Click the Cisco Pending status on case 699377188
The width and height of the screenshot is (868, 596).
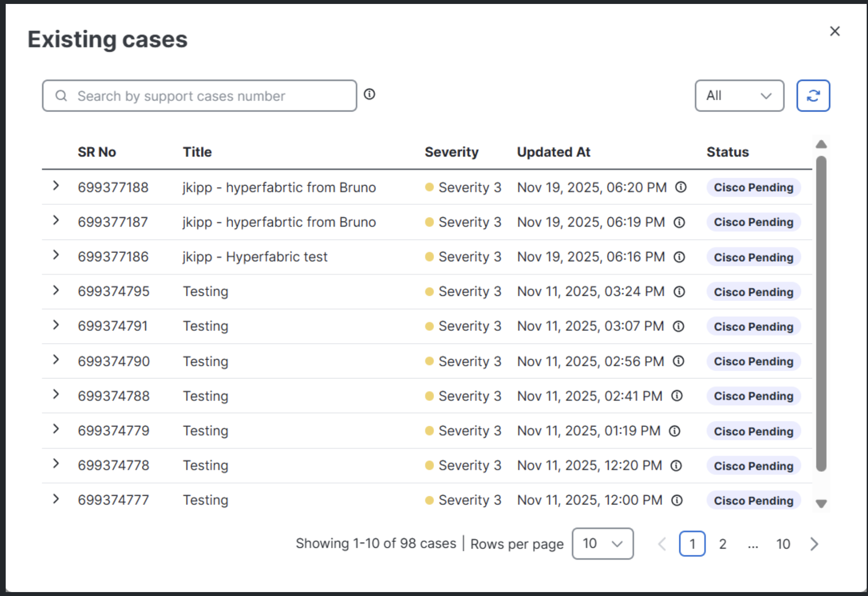pos(753,187)
